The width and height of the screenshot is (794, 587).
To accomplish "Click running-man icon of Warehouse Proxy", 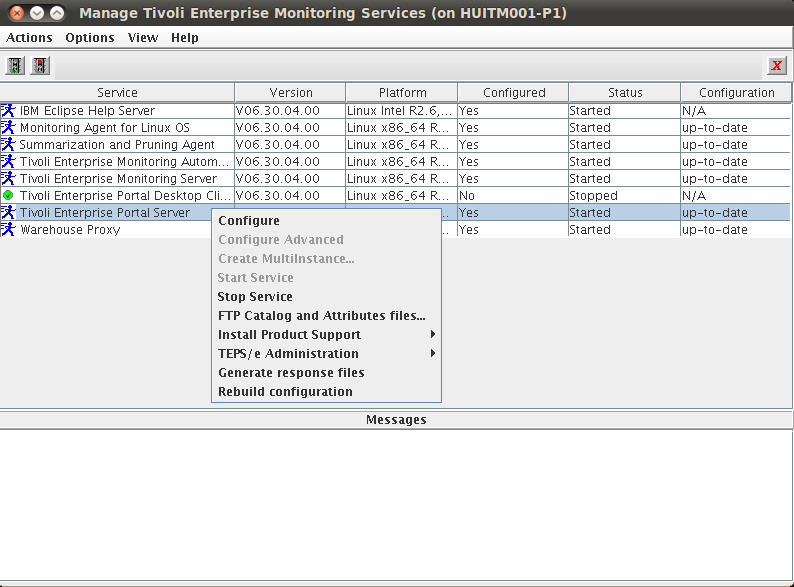I will (x=8, y=229).
